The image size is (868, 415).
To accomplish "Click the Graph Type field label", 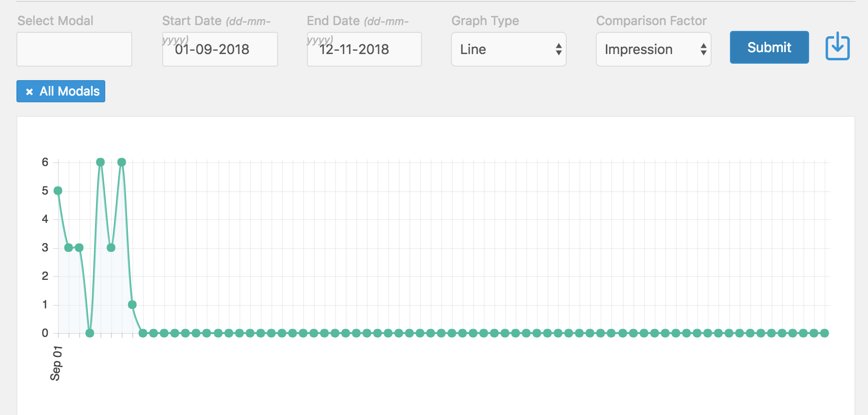I will (485, 21).
